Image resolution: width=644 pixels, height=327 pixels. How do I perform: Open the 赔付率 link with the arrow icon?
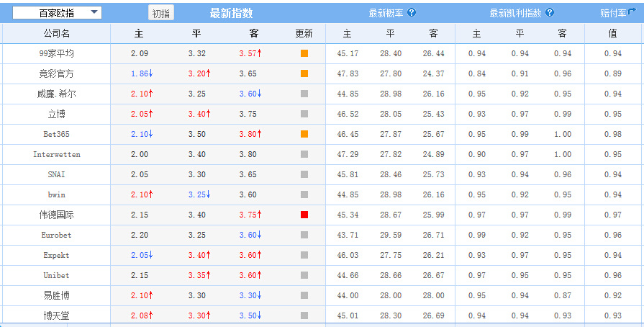tap(617, 13)
